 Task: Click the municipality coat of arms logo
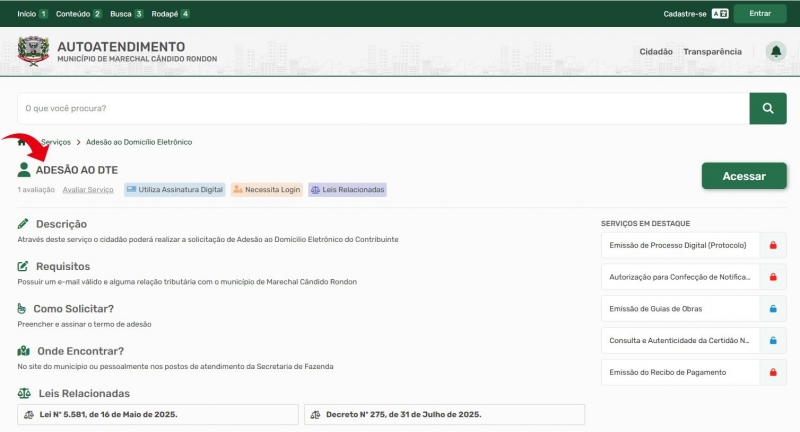pyautogui.click(x=34, y=52)
